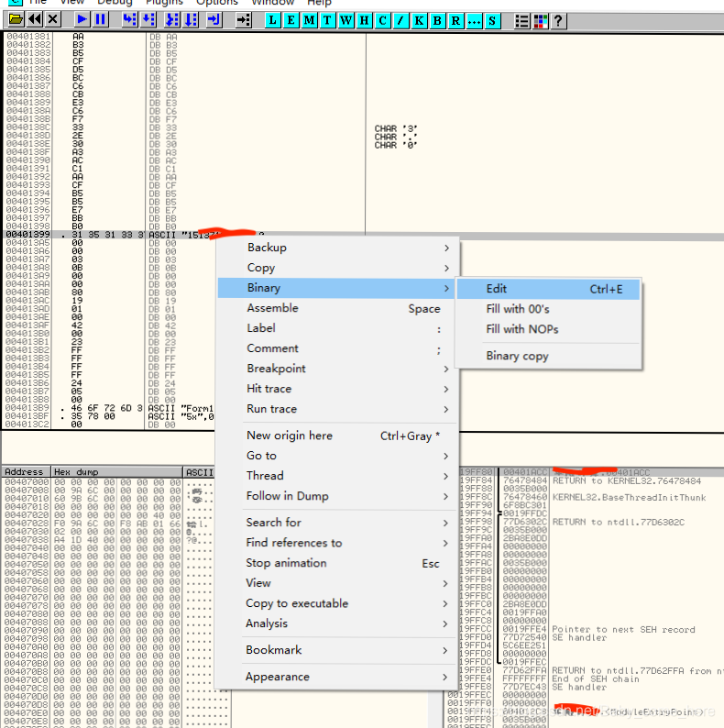
Task: Open the Source window with the S button
Action: tap(492, 20)
